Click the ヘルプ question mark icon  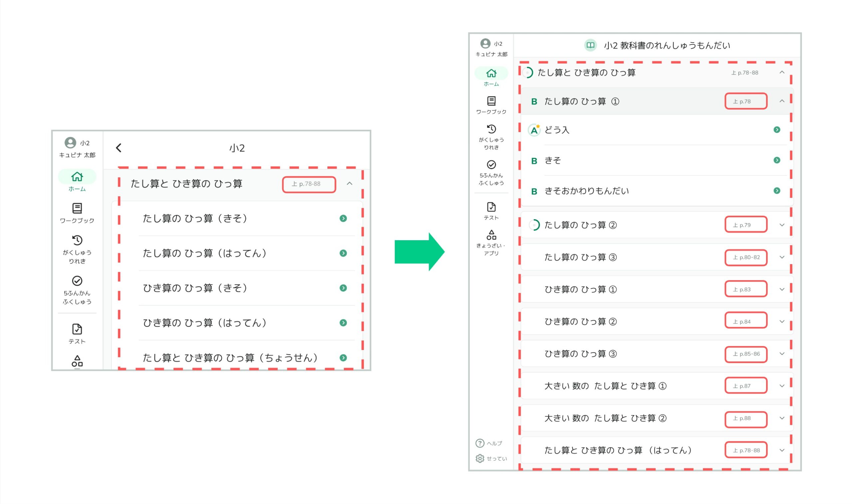point(480,443)
